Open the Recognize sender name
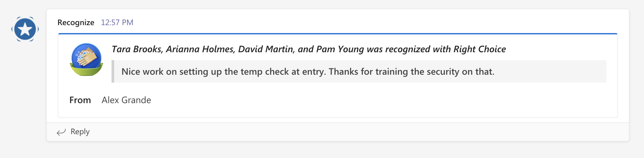The height and width of the screenshot is (158, 644). [x=76, y=22]
